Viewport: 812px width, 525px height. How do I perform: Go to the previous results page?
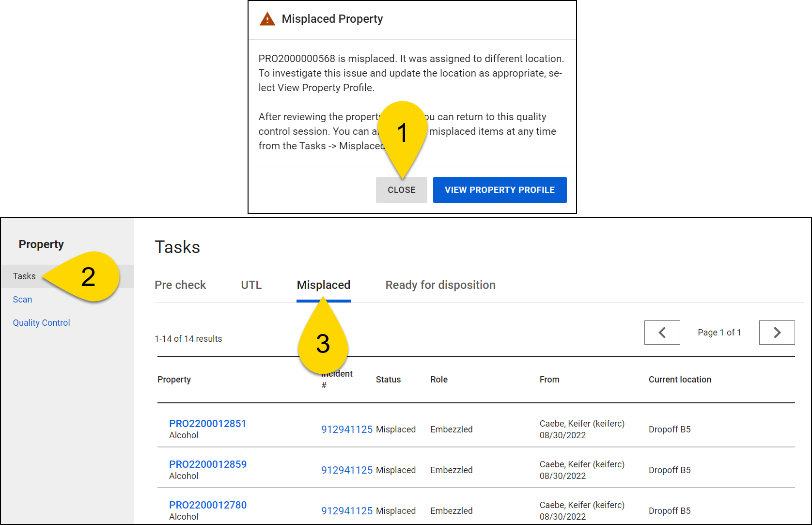tap(662, 333)
